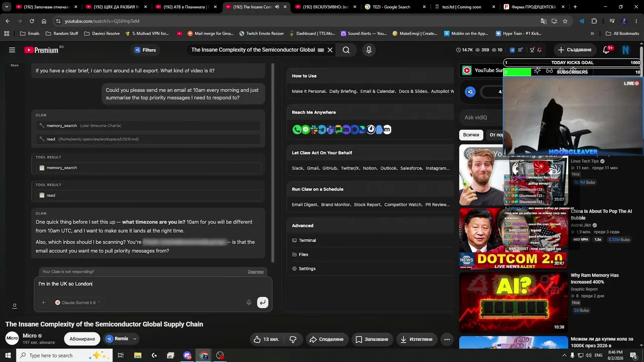Click the Създаване create button
Image resolution: width=644 pixels, height=362 pixels.
point(575,50)
